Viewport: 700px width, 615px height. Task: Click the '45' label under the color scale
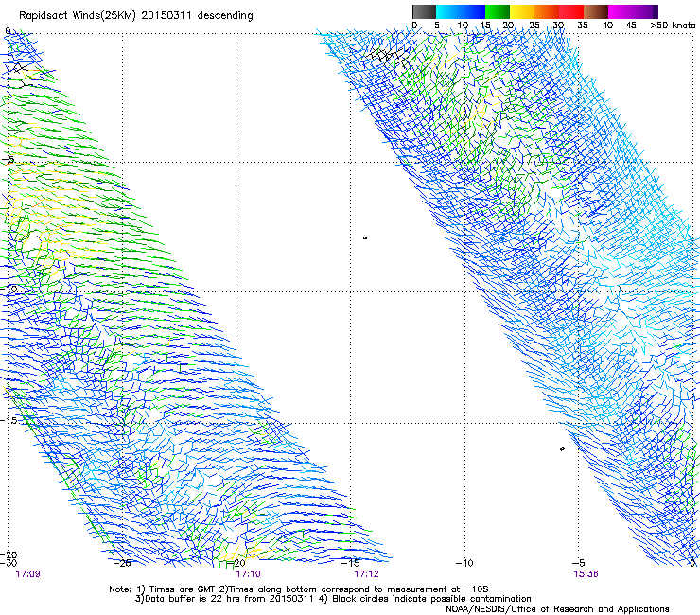(x=631, y=25)
